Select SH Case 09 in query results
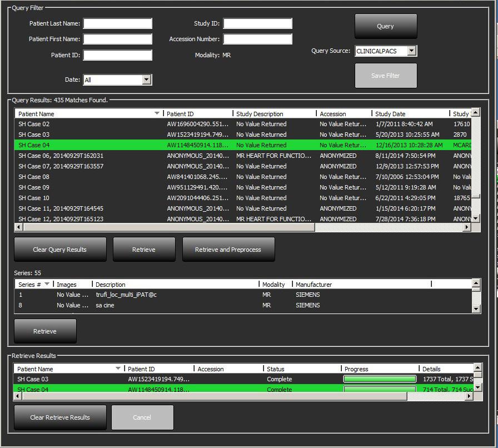This screenshot has width=498, height=448. click(x=243, y=187)
